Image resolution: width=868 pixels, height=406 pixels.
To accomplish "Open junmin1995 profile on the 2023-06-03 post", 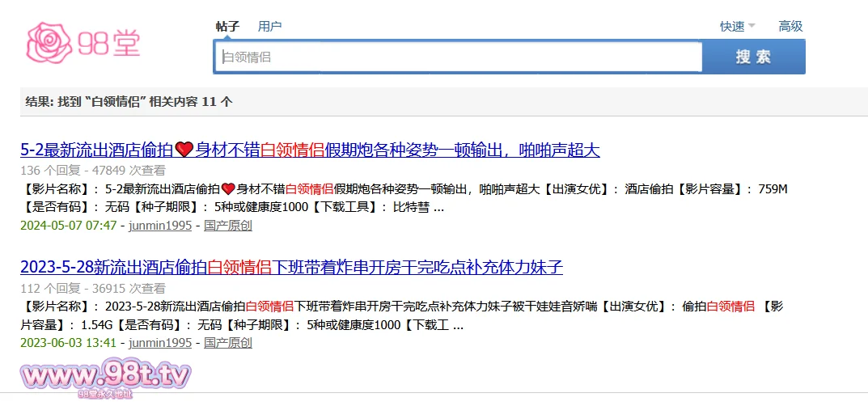I will pyautogui.click(x=160, y=343).
